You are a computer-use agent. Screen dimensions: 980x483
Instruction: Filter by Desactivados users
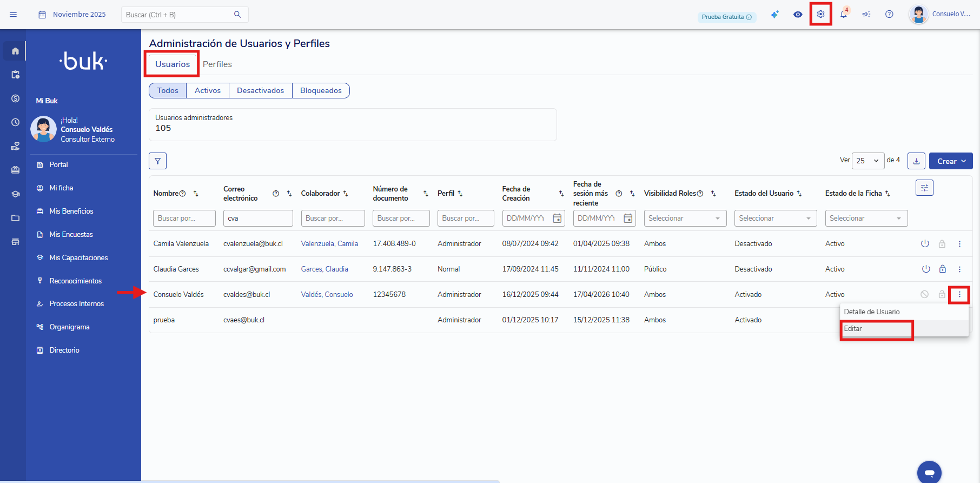tap(260, 91)
